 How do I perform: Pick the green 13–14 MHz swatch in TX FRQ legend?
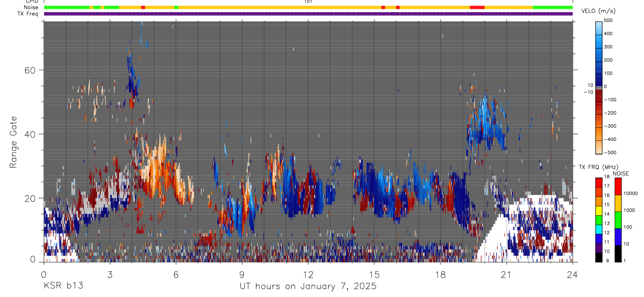click(x=599, y=220)
